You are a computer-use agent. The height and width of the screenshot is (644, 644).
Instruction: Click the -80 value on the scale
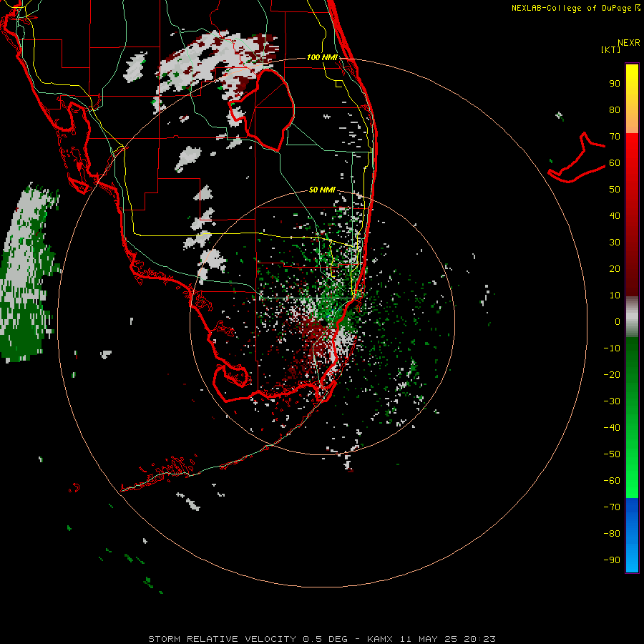coord(612,534)
